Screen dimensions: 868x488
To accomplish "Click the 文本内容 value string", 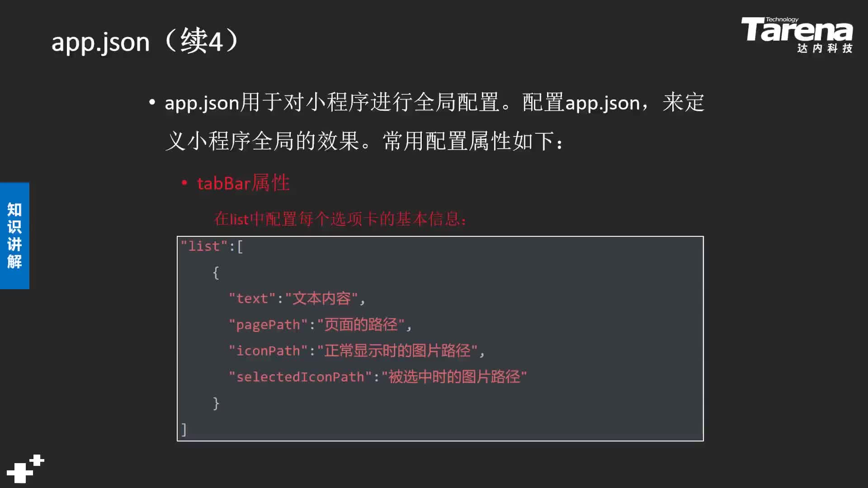I will pyautogui.click(x=322, y=298).
